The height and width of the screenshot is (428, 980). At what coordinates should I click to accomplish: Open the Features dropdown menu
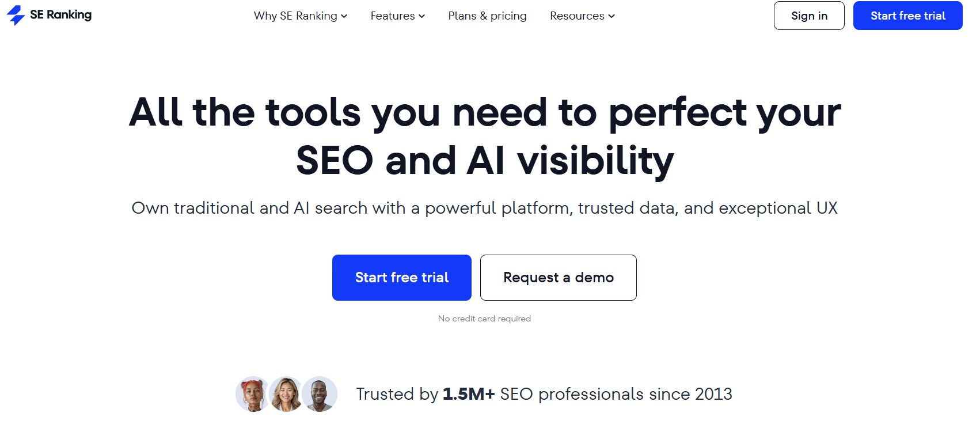click(x=393, y=16)
